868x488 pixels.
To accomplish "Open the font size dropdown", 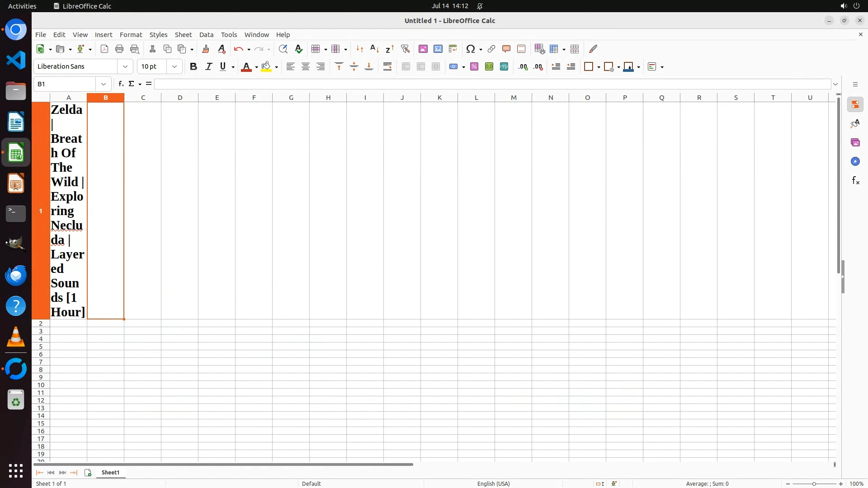I will tap(175, 67).
